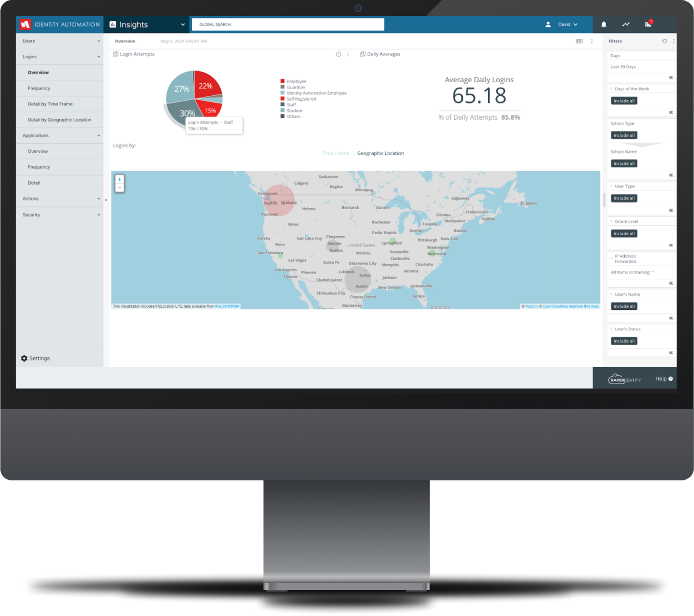This screenshot has height=616, width=694.
Task: Open the Filters panel kebab menu
Action: [674, 41]
